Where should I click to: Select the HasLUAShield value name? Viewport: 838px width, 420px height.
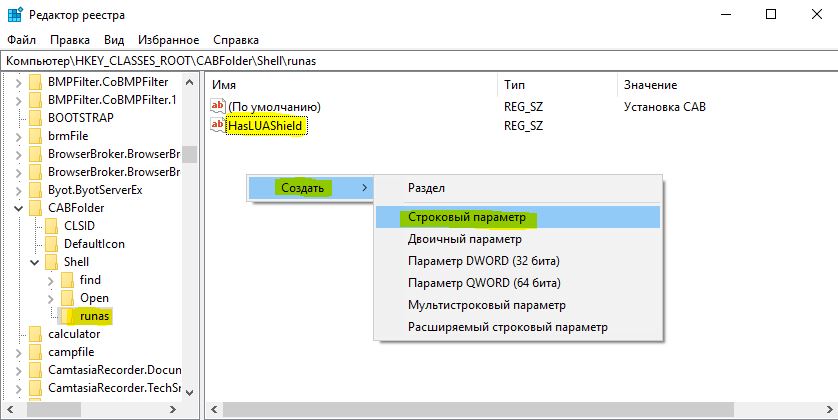click(266, 126)
